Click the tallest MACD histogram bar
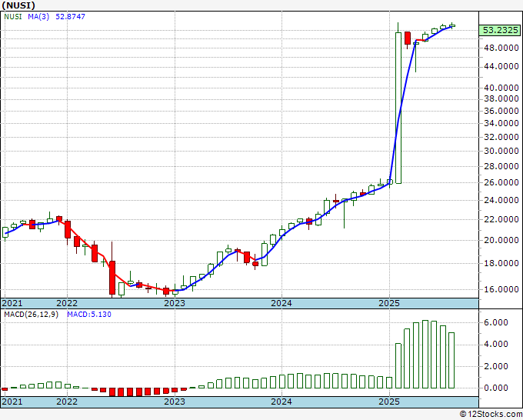 coord(425,354)
